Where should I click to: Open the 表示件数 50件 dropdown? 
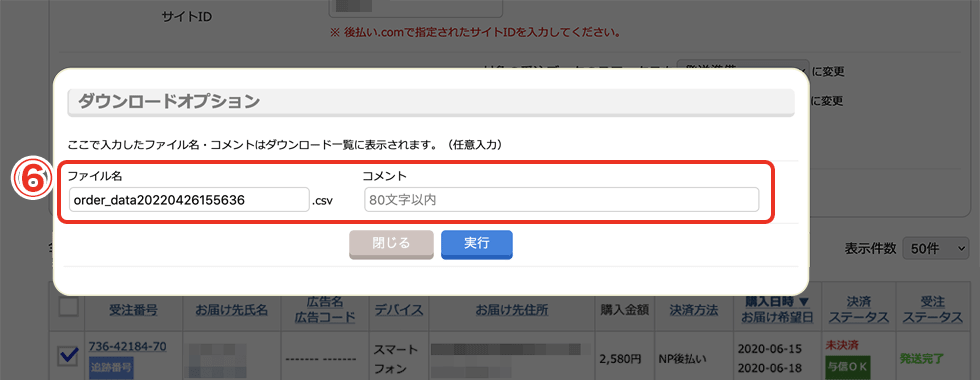936,248
